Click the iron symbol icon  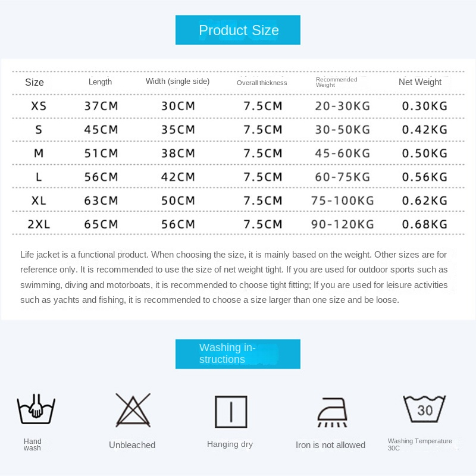coord(332,412)
